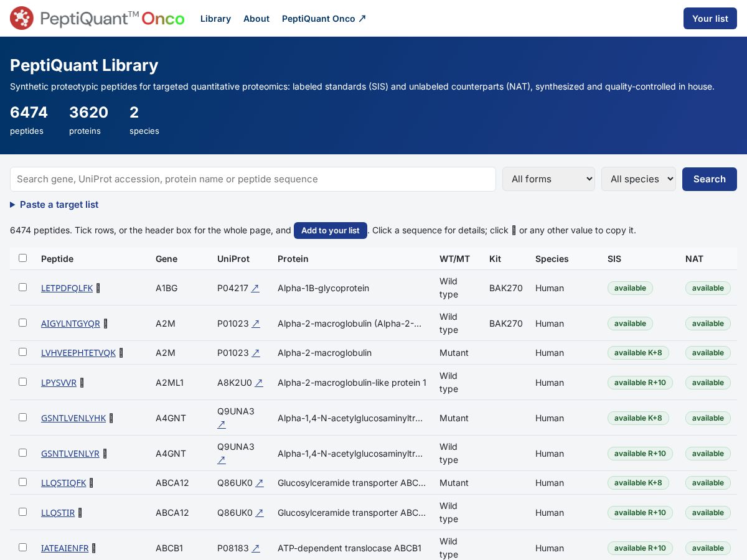Copy the AIGYLNTGYQR sequence icon

[106, 324]
